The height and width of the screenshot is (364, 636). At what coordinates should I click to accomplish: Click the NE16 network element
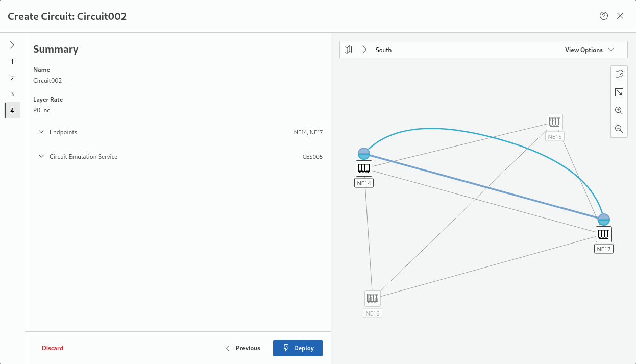[373, 299]
